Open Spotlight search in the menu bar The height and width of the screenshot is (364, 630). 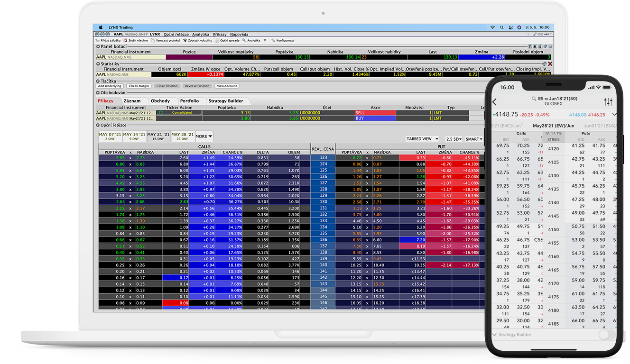(502, 27)
